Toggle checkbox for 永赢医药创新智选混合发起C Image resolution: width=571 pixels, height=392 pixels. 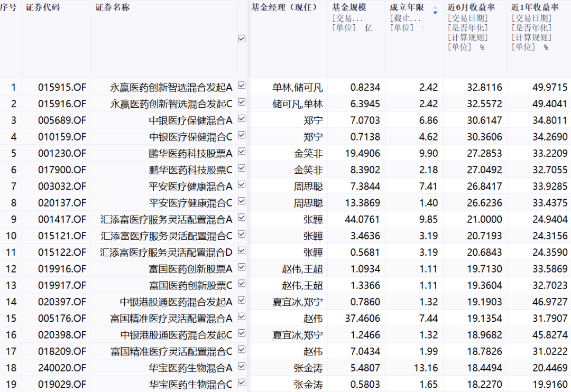pyautogui.click(x=242, y=102)
